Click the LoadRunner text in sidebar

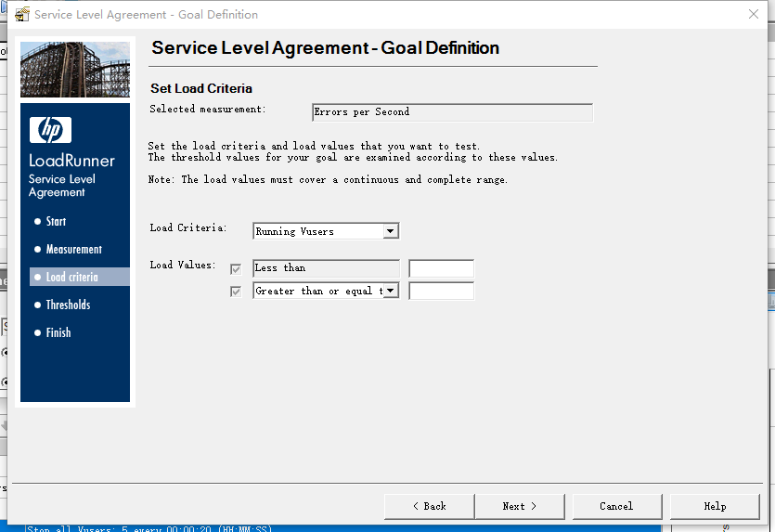(71, 161)
